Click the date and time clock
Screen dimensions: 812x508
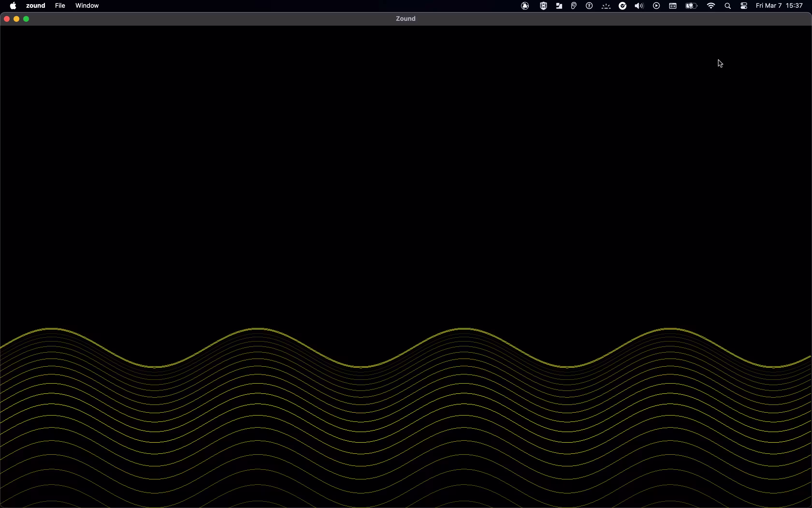tap(779, 6)
